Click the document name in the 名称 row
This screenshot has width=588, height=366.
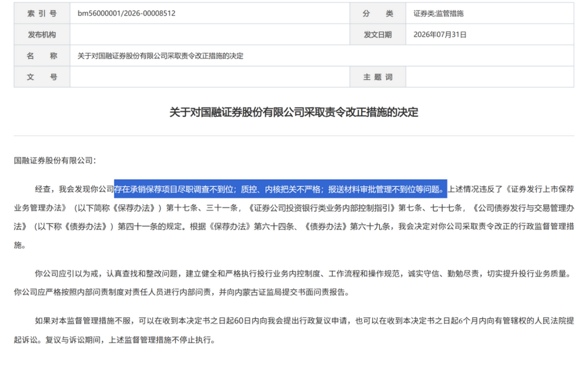point(161,56)
